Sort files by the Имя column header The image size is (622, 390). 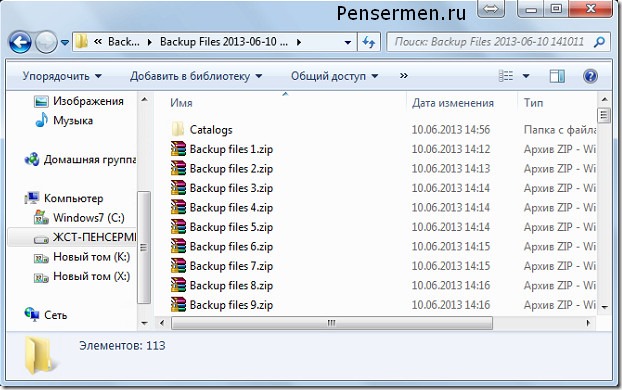click(x=181, y=103)
